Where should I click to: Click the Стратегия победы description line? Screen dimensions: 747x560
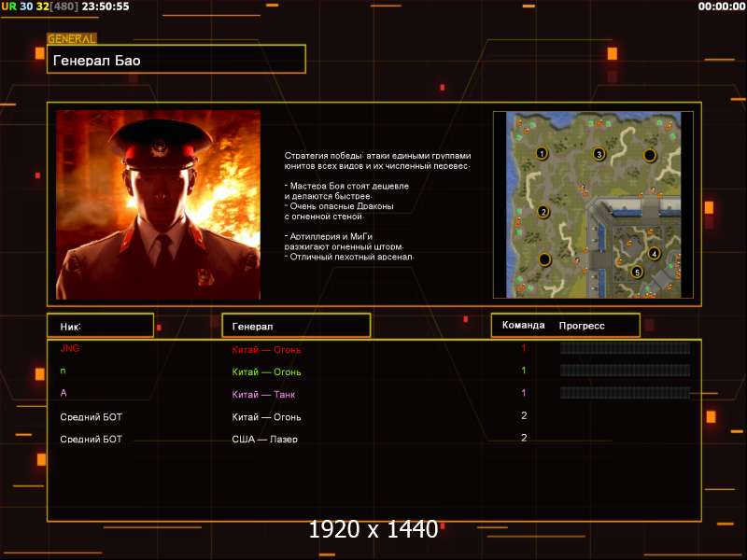click(x=377, y=156)
